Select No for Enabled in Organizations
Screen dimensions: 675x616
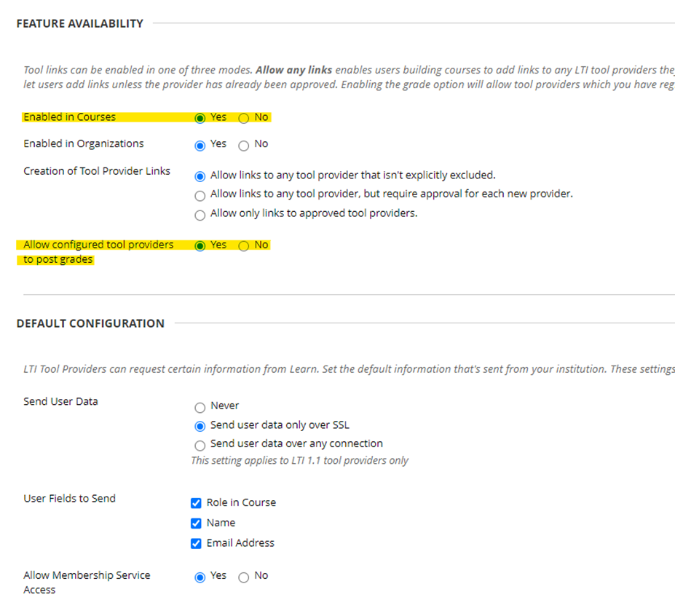[x=243, y=145]
